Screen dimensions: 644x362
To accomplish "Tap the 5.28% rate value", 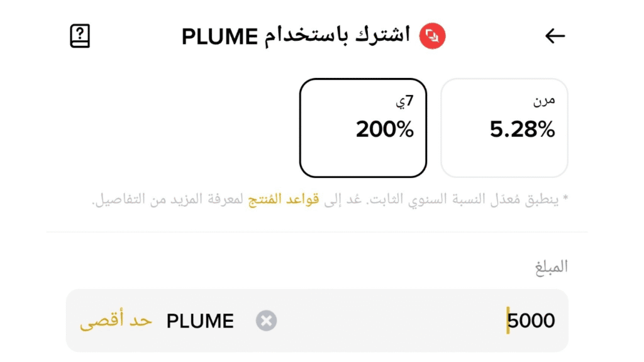I will (x=522, y=130).
